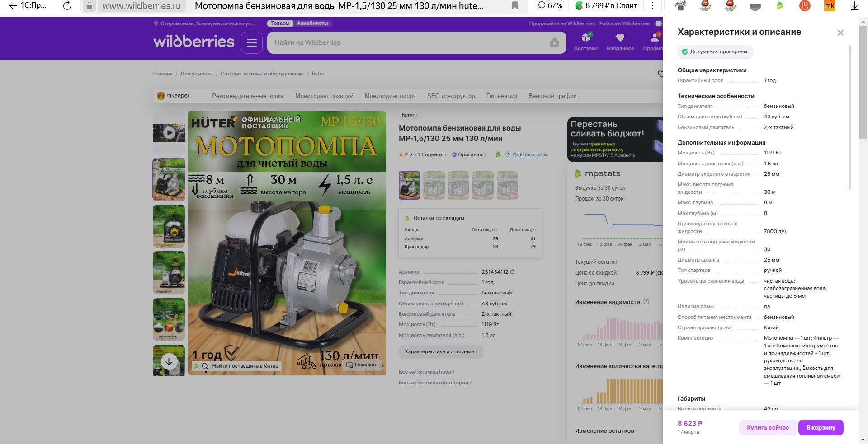This screenshot has width=868, height=444.
Task: Close the Характеристики и описание panel
Action: [840, 33]
